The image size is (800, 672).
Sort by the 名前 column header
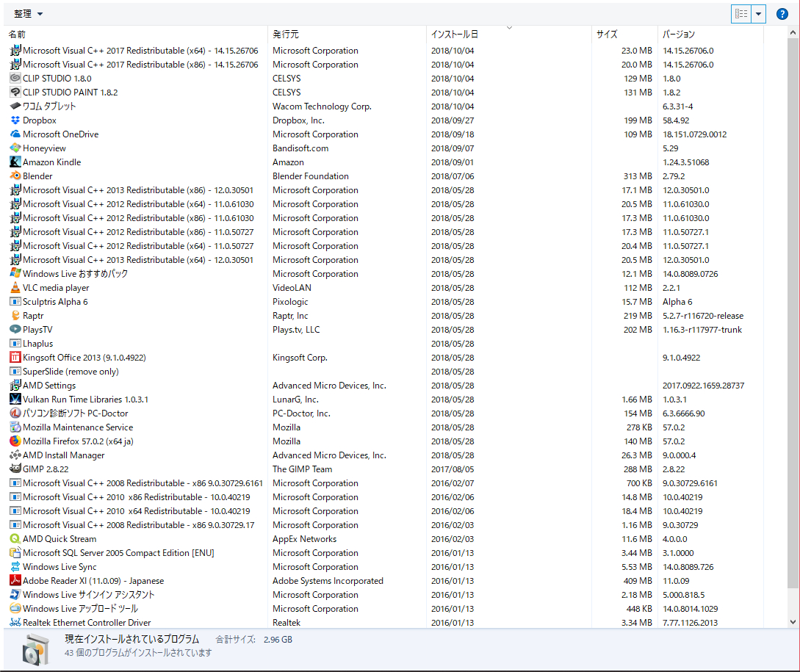click(136, 35)
